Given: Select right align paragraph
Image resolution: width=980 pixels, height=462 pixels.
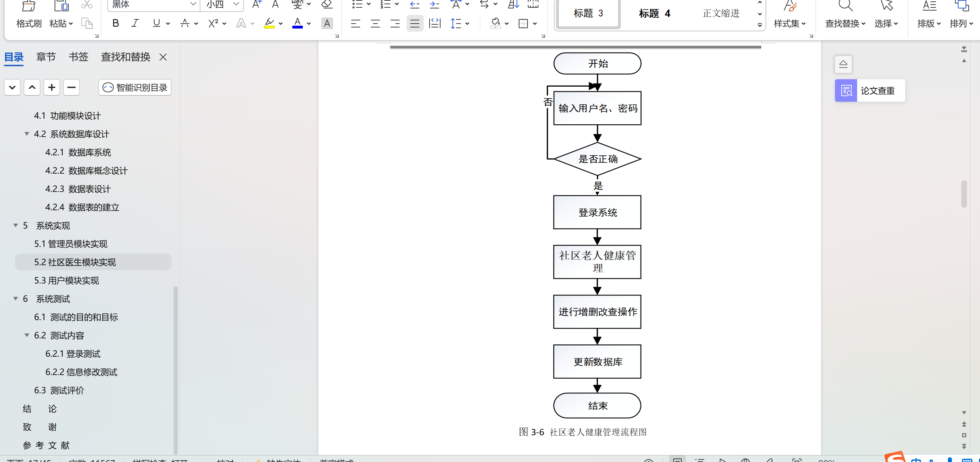Looking at the screenshot, I should [x=395, y=24].
